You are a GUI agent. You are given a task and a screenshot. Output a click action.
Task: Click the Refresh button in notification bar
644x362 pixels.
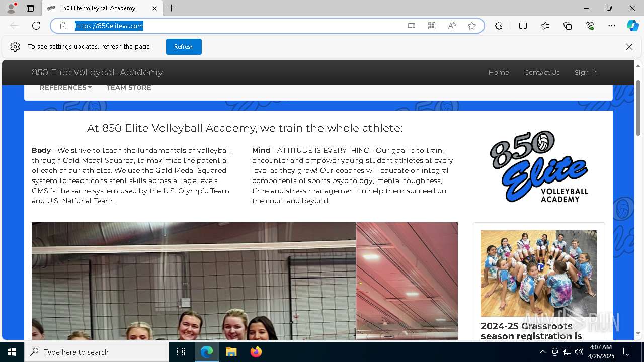click(x=184, y=47)
